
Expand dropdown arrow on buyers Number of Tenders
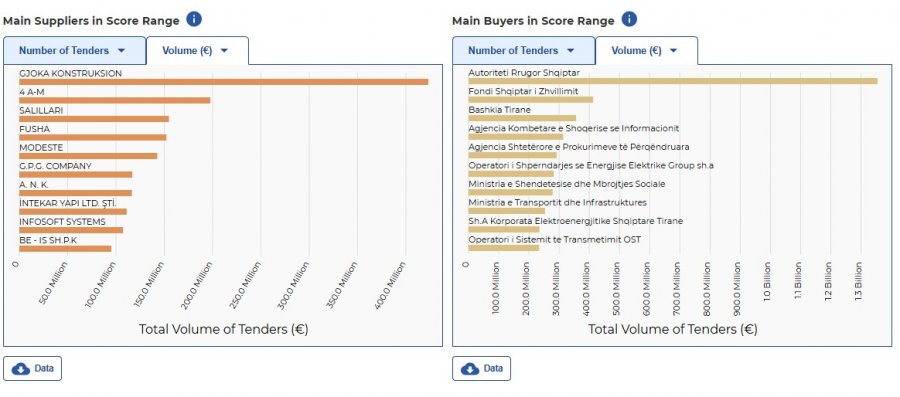(570, 50)
